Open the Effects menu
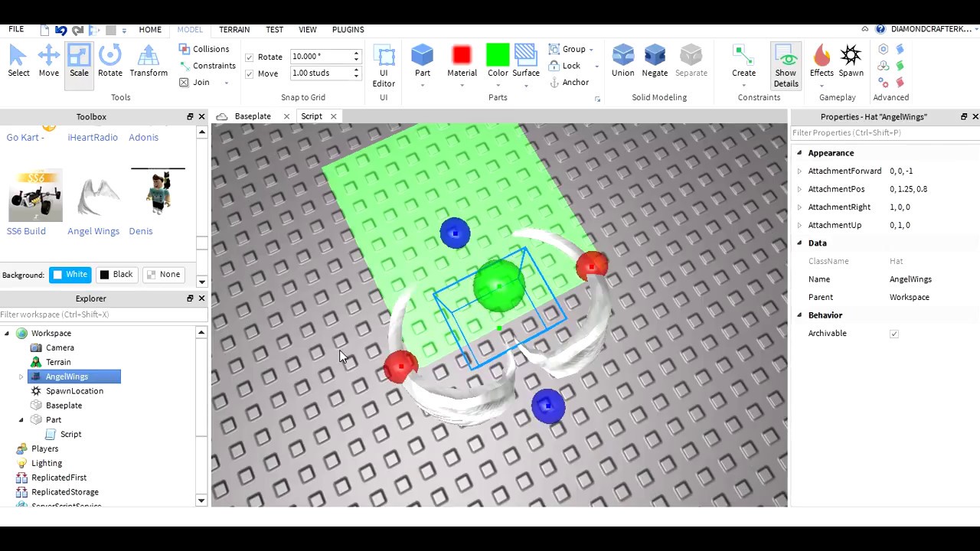The width and height of the screenshot is (980, 551). tap(822, 61)
